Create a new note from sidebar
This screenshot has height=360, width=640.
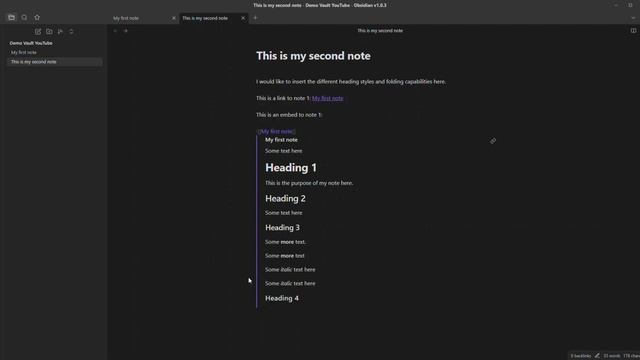[38, 31]
